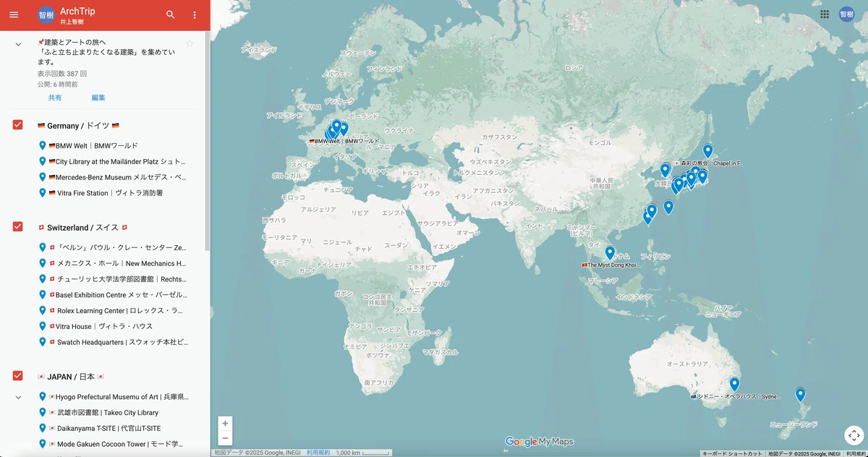Viewport: 868px width, 457px height.
Task: Zoom in with the plus button
Action: (x=226, y=423)
